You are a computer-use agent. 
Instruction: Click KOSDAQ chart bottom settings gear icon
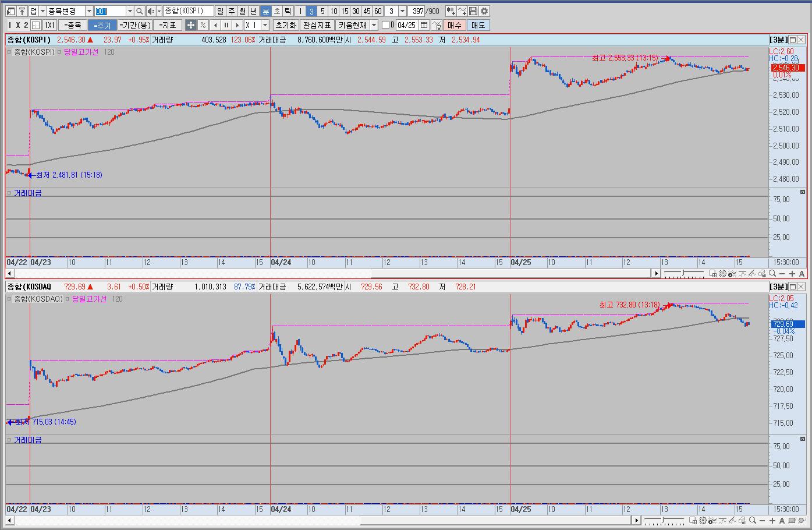(x=703, y=521)
